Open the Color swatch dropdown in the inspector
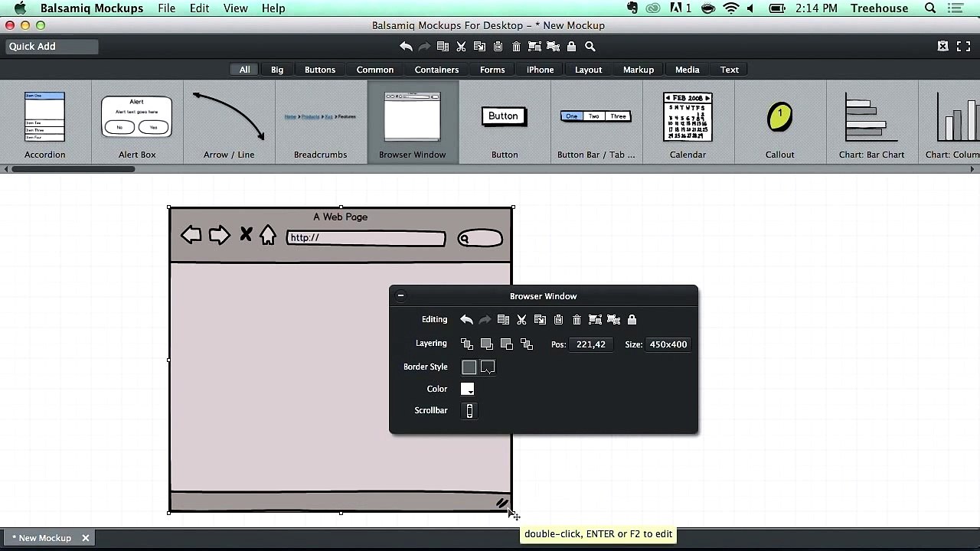This screenshot has height=551, width=980. pos(468,390)
